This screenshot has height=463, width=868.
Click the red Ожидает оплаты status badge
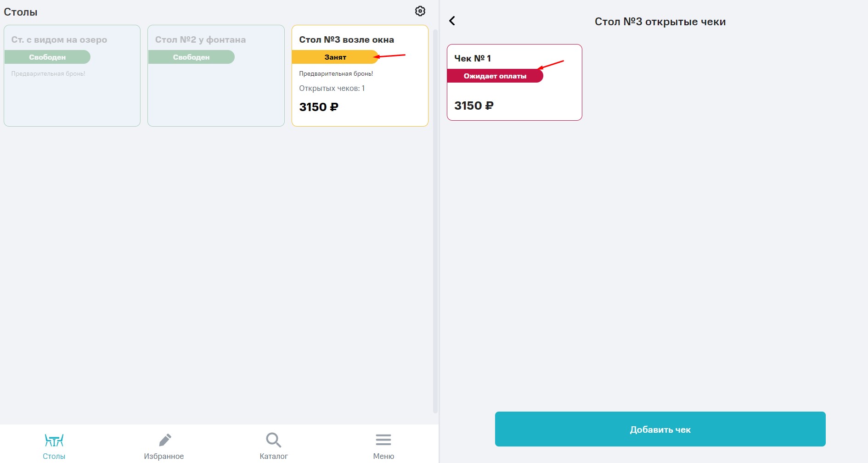click(495, 76)
